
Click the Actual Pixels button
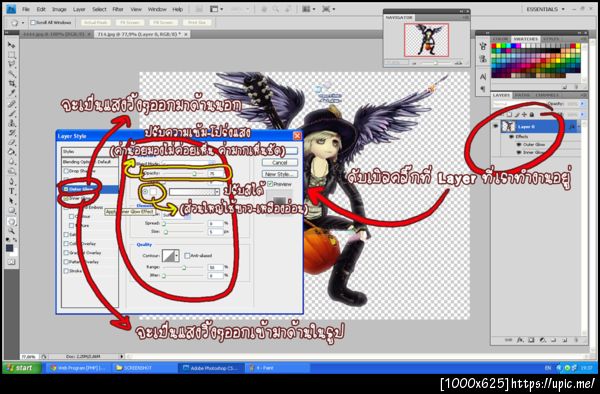96,23
